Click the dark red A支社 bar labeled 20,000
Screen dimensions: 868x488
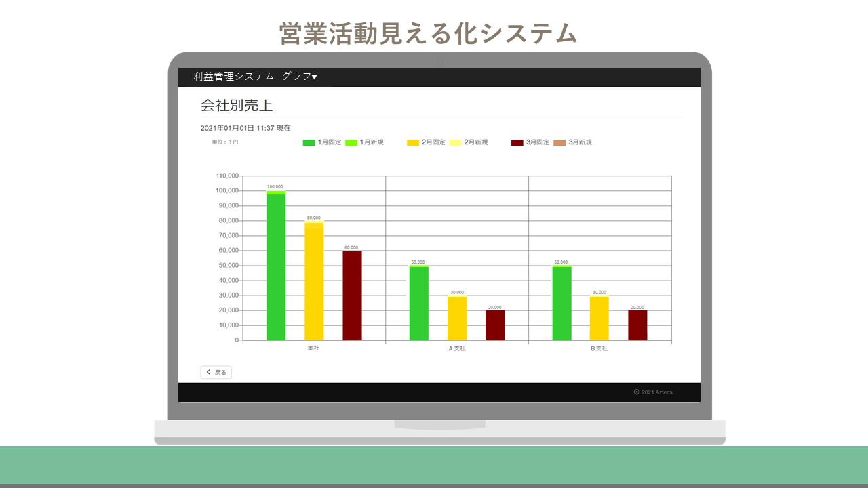(495, 325)
